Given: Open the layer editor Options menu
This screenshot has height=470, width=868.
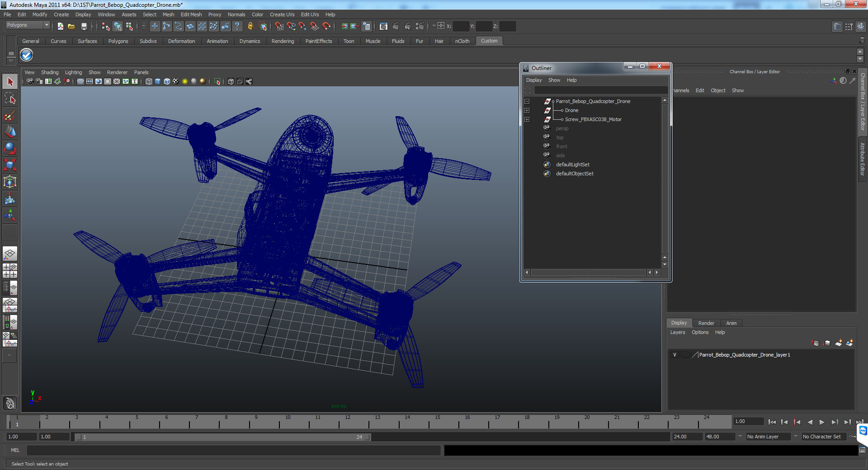Looking at the screenshot, I should pyautogui.click(x=700, y=332).
